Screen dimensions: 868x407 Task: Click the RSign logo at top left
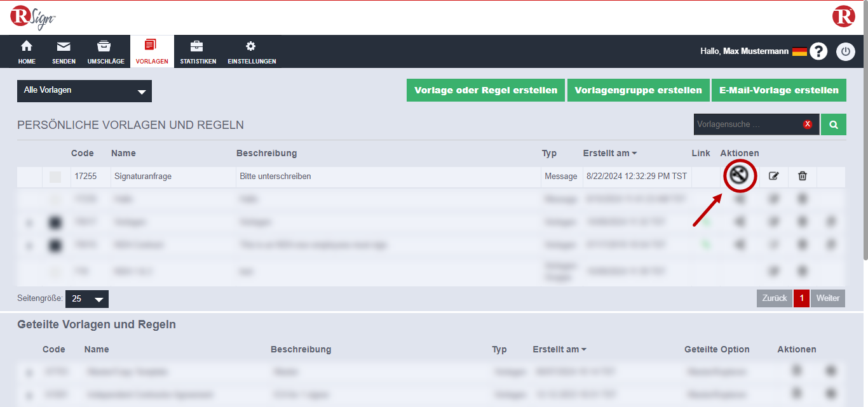[x=33, y=17]
